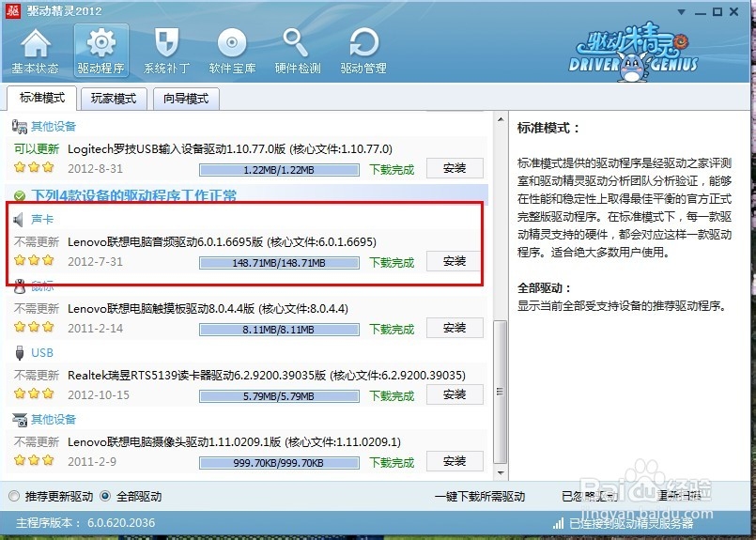Click the 1.22MB/1.22MB progress bar
The height and width of the screenshot is (540, 756).
coord(279,170)
